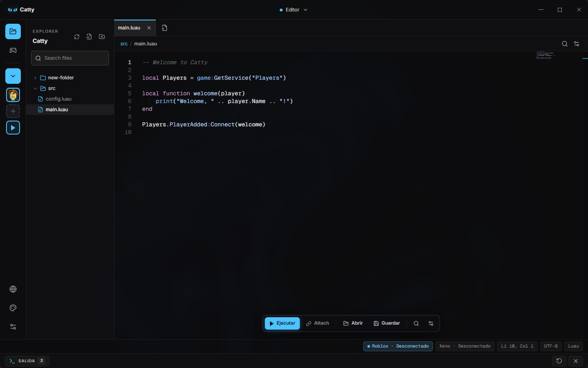Screen dimensions: 588x368
Task: Create new file in explorer
Action: [89, 37]
